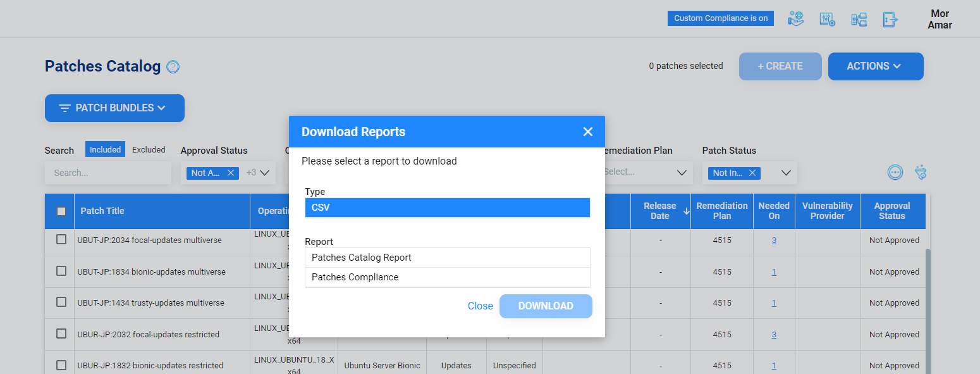This screenshot has height=374, width=980.
Task: Open the more-options ellipsis icon above the table
Action: click(895, 172)
